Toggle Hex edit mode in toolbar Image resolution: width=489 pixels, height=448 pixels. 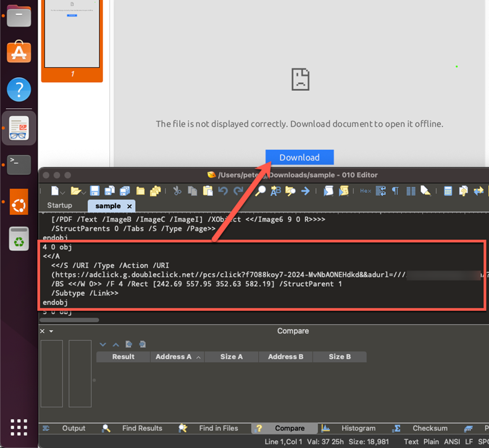[x=366, y=191]
